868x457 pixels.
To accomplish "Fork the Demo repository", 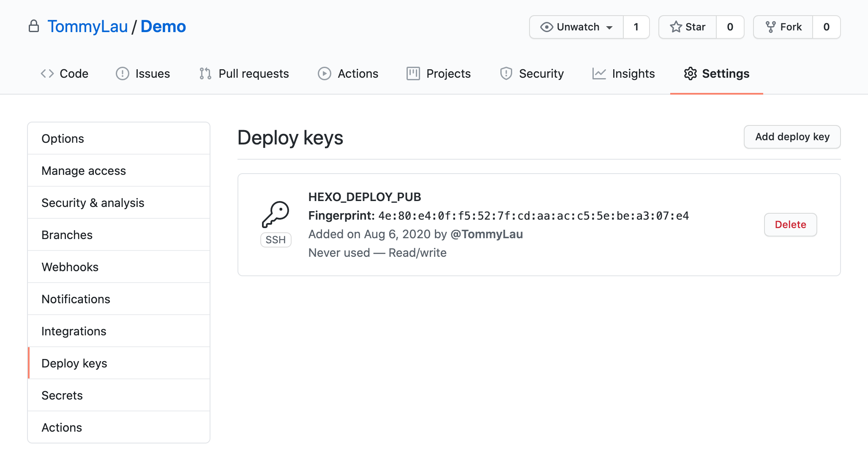I will 783,27.
